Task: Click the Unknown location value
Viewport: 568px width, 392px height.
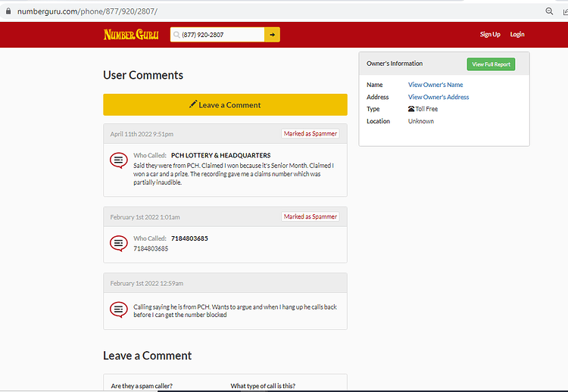Action: (421, 121)
